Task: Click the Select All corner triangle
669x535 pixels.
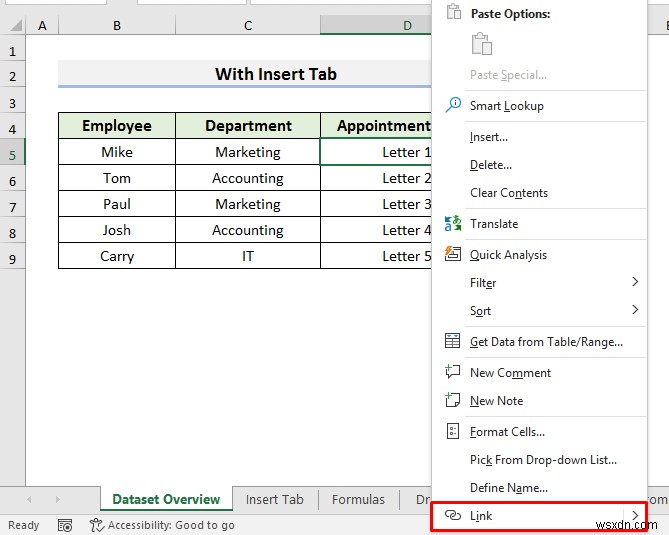Action: tap(16, 26)
